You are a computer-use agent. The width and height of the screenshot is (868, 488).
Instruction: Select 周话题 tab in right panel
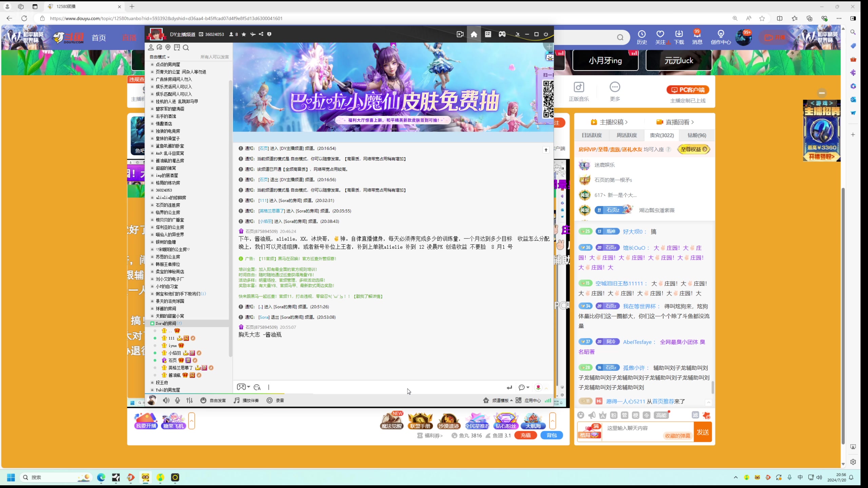tap(627, 135)
